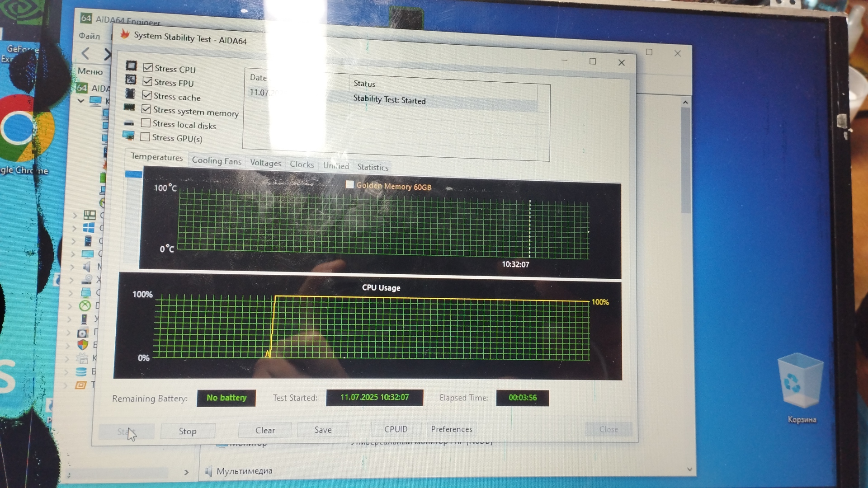Click the GPU monitor icon
The image size is (868, 488).
coord(128,135)
